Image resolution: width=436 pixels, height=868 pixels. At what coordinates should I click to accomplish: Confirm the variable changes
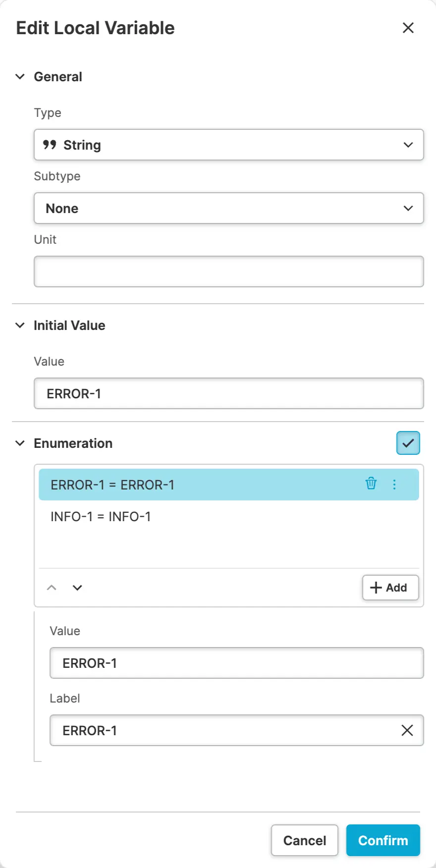tap(383, 840)
